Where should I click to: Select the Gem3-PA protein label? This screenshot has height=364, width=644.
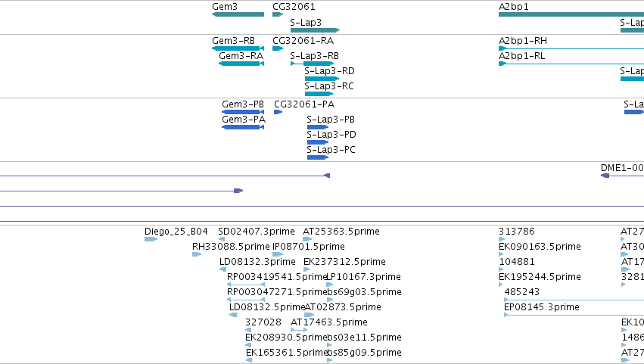point(244,120)
